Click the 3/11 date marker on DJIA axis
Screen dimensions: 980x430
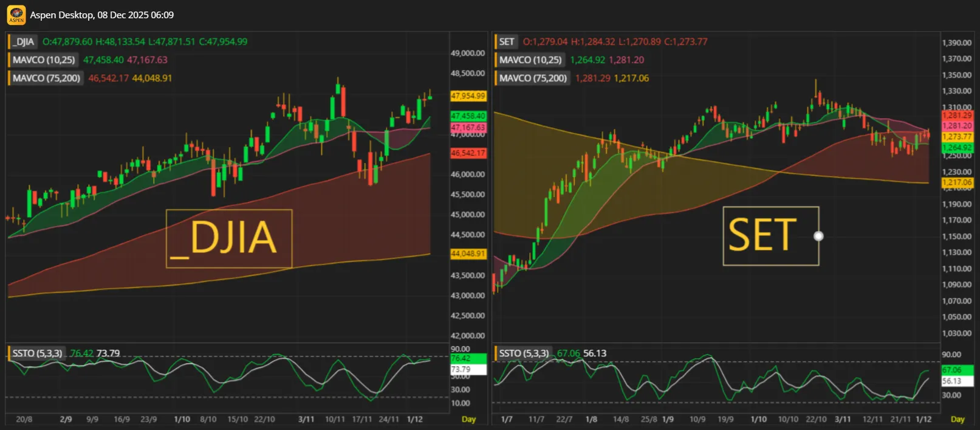click(306, 419)
